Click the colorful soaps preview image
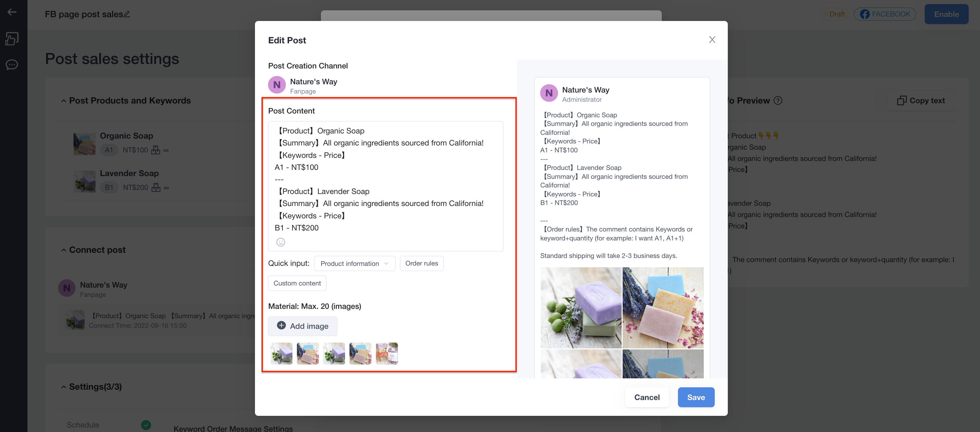 tap(663, 307)
